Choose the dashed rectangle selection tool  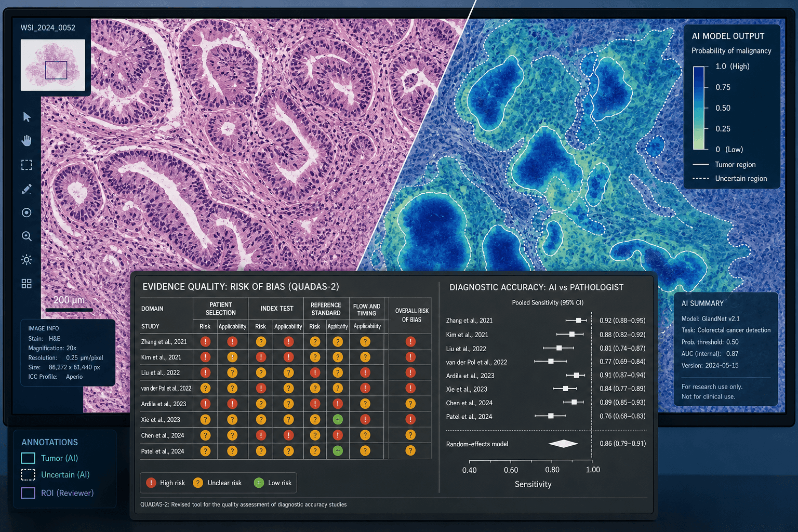pyautogui.click(x=26, y=165)
